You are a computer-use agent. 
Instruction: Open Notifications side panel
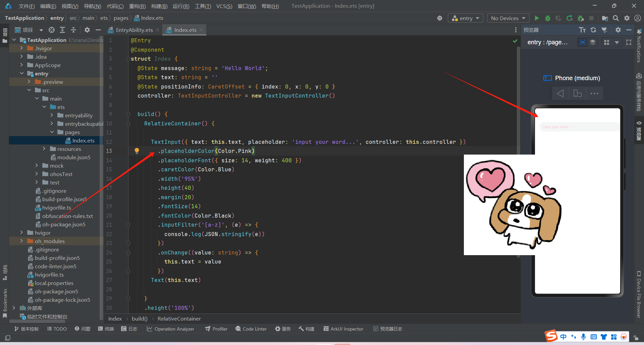[x=639, y=46]
